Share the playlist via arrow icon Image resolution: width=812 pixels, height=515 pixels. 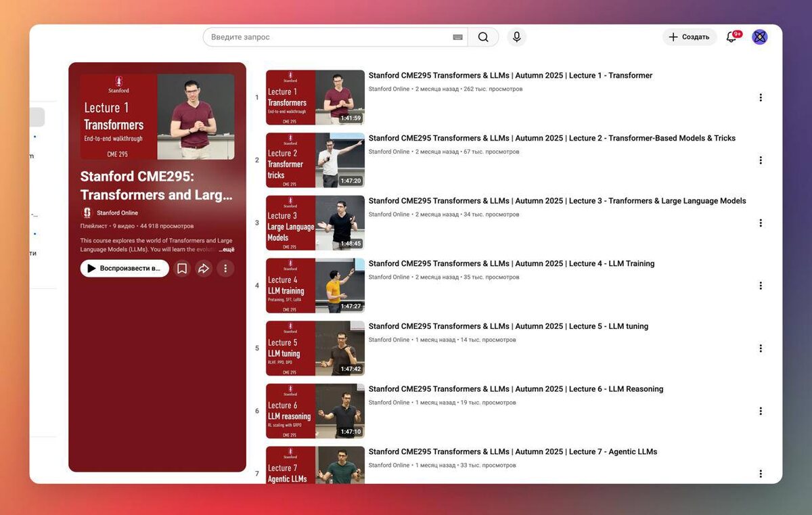coord(204,269)
